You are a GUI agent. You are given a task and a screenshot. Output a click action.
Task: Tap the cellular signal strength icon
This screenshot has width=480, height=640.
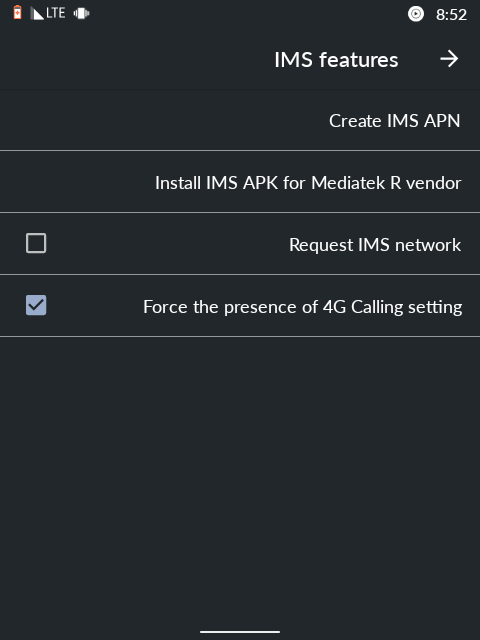pos(37,13)
